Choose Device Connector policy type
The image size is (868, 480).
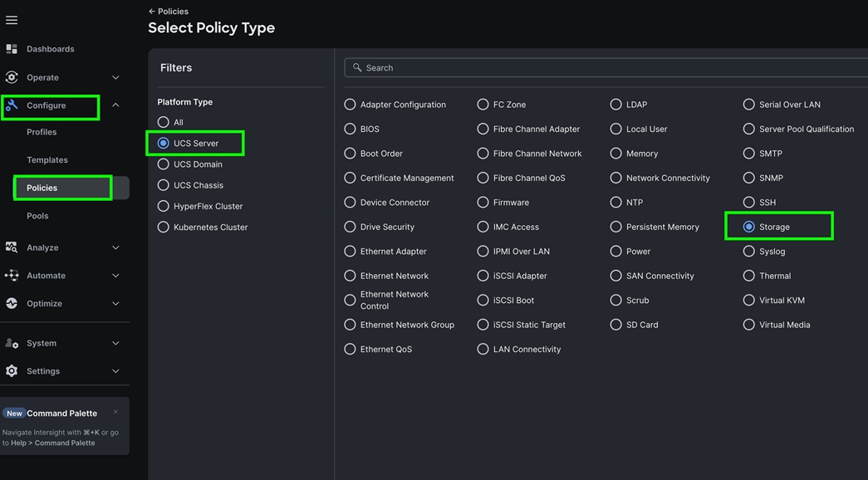[x=350, y=202]
